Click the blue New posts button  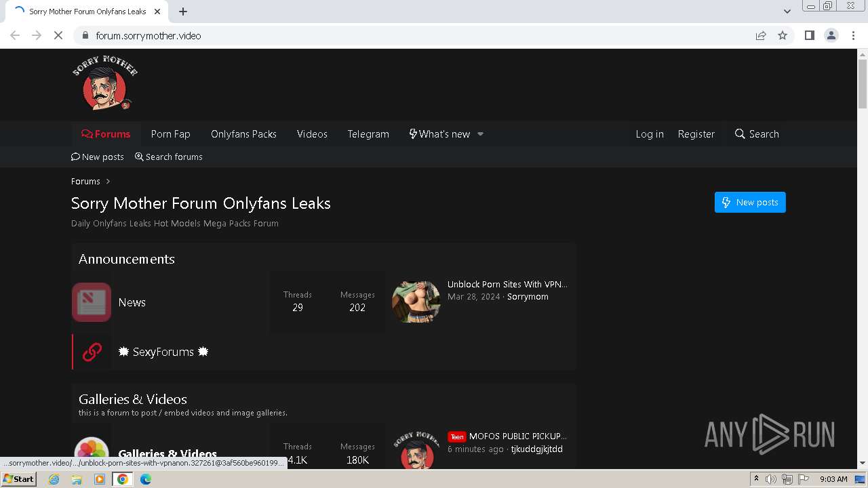(750, 202)
